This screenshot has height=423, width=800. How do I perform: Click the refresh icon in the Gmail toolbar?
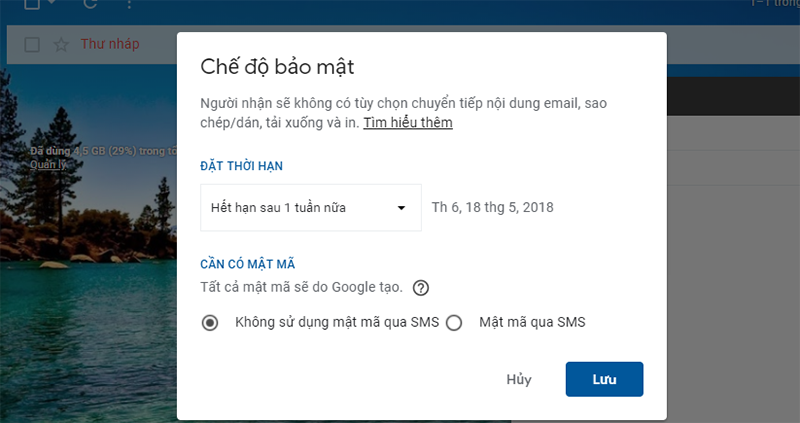point(90,3)
